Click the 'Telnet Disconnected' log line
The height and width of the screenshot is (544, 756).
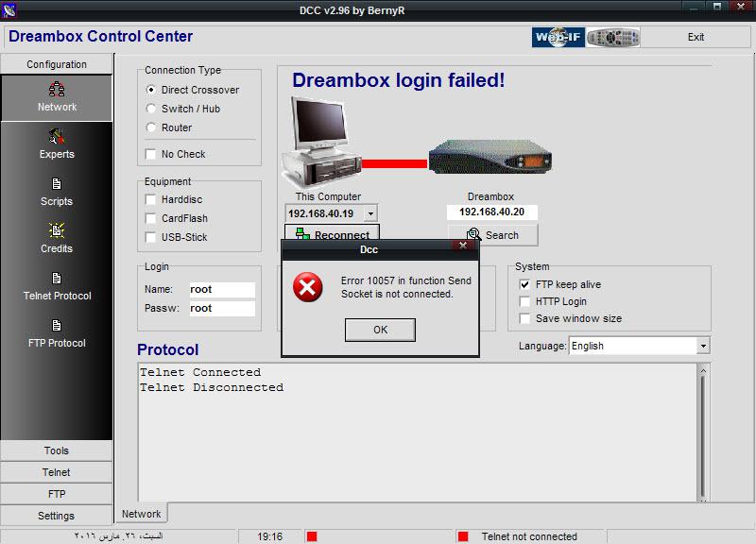click(212, 387)
